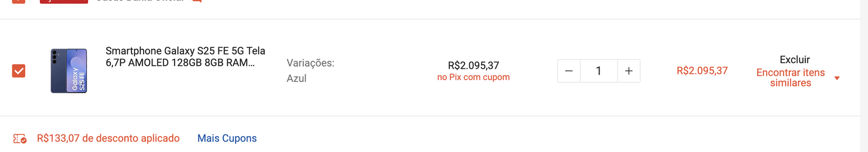Open the Mais Cupons link
868x152 pixels.
[227, 139]
